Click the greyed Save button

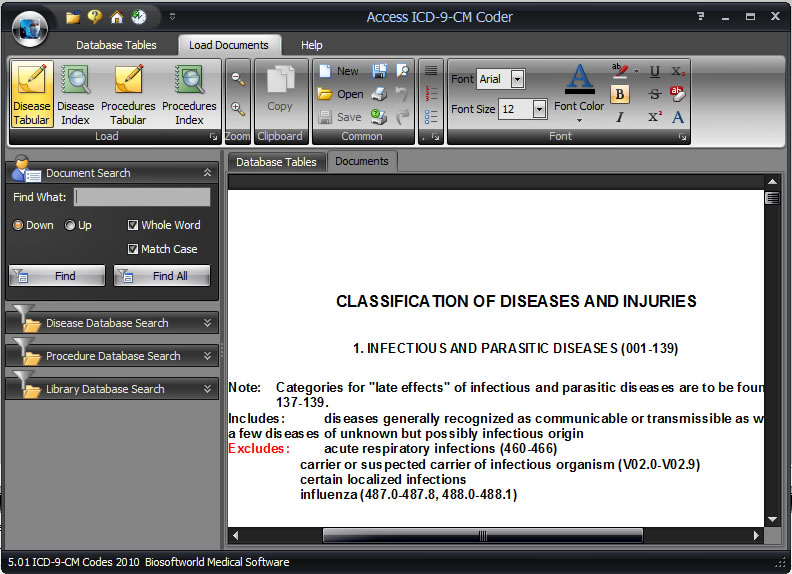(x=340, y=117)
